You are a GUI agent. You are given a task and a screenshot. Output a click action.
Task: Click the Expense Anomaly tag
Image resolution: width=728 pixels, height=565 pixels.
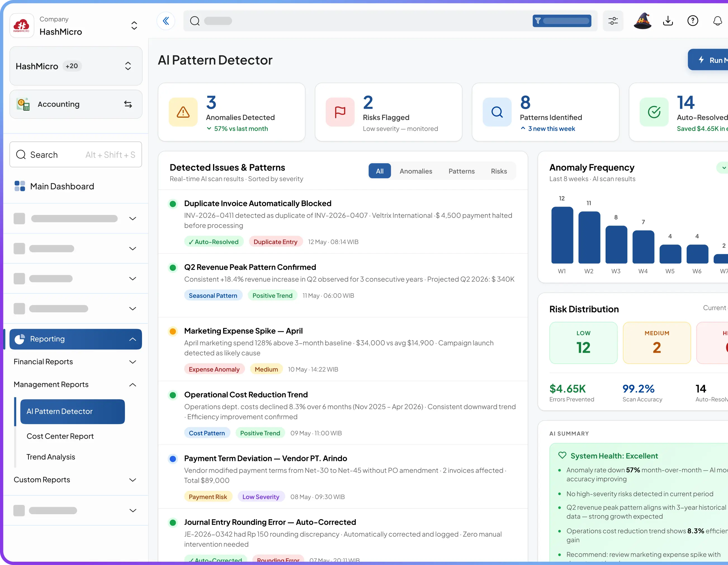click(214, 369)
